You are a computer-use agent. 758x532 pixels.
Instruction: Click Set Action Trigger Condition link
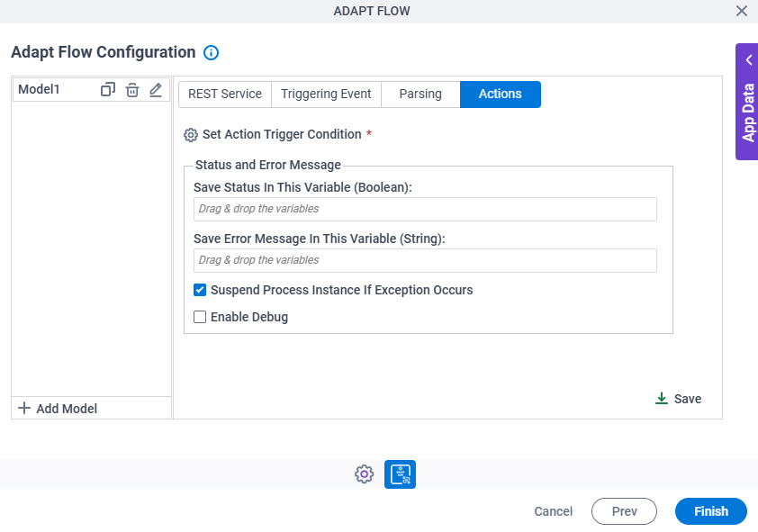coord(282,134)
